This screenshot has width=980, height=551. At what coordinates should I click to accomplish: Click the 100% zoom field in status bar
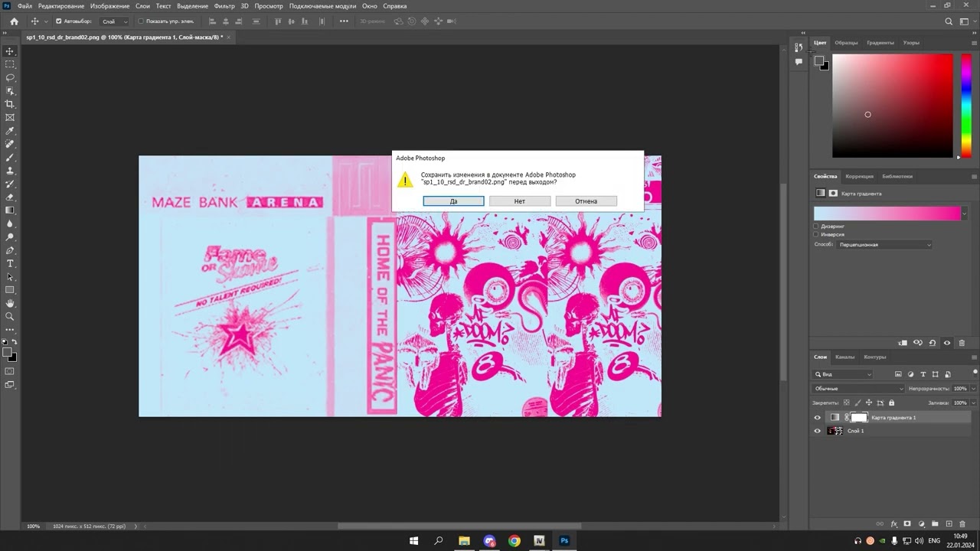coord(34,527)
